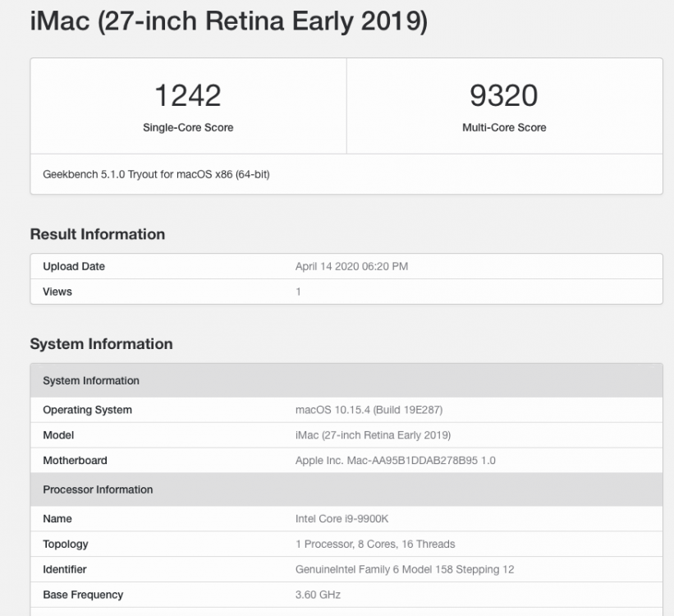This screenshot has width=674, height=616.
Task: Click the gray System Information table header
Action: coord(346,381)
